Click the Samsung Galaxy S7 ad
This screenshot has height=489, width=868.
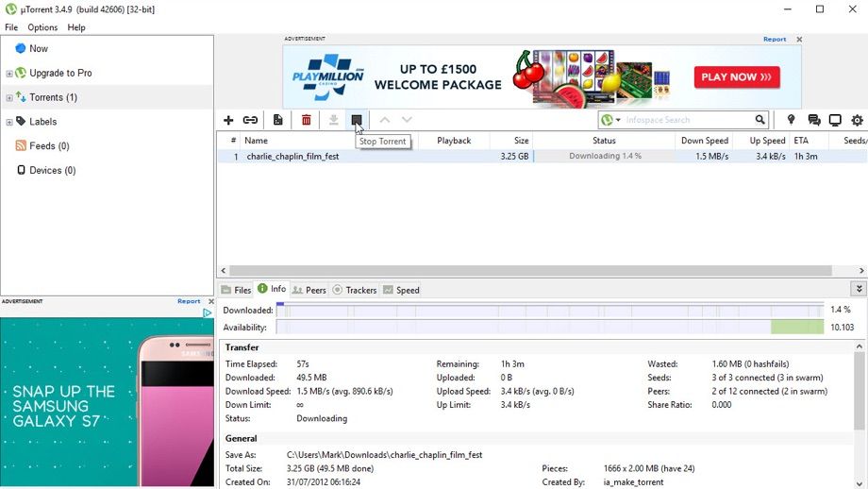tap(107, 402)
